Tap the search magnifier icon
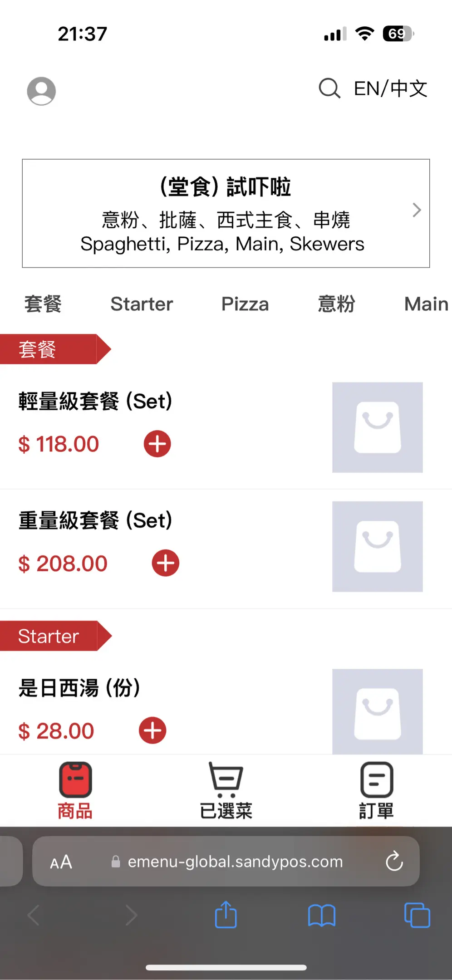 point(329,88)
